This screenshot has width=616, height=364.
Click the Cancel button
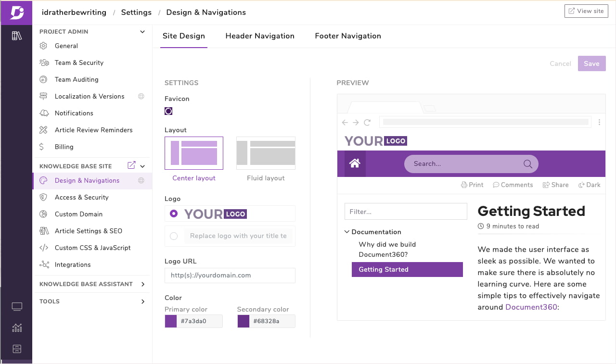(560, 63)
